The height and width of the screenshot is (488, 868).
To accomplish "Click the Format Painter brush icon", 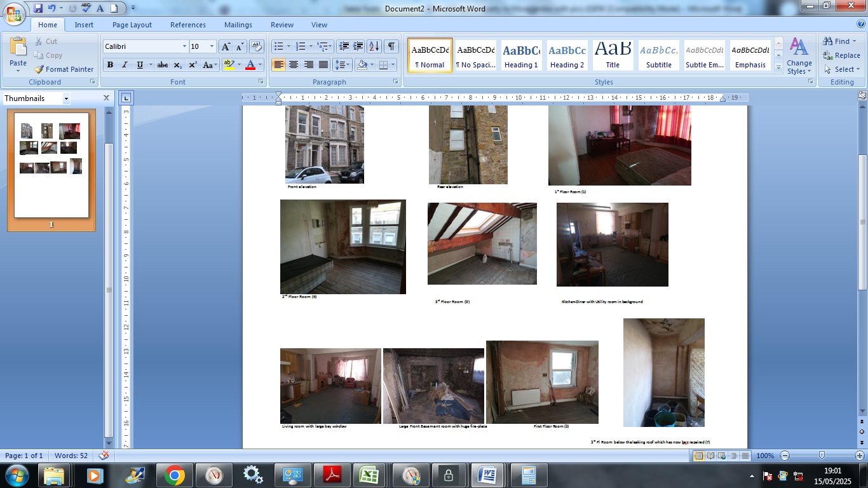I will click(39, 69).
